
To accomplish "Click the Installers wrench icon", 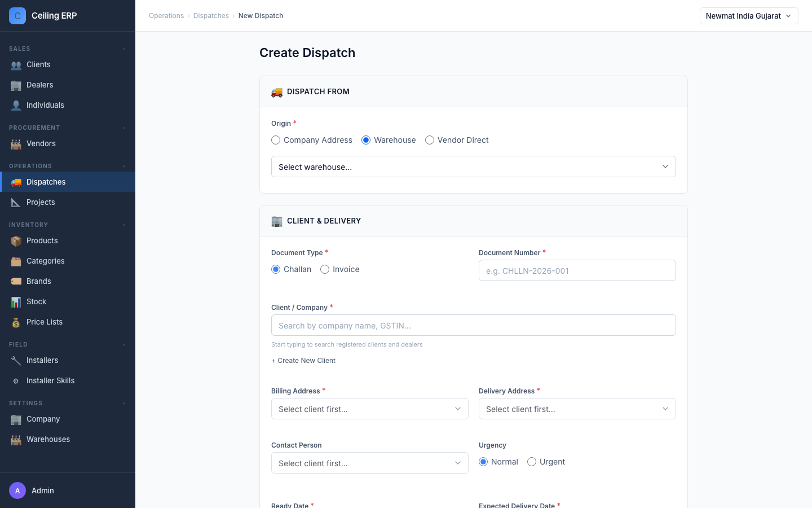I will pos(16,361).
